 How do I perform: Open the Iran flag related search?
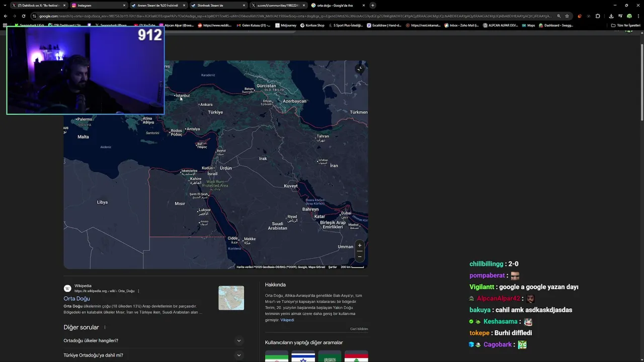pos(277,356)
